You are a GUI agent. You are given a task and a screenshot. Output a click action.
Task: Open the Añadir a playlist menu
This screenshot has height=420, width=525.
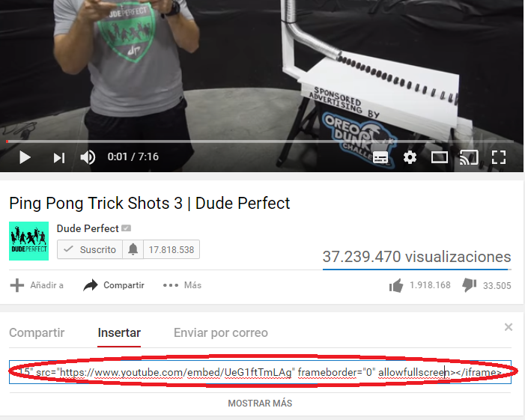[37, 285]
